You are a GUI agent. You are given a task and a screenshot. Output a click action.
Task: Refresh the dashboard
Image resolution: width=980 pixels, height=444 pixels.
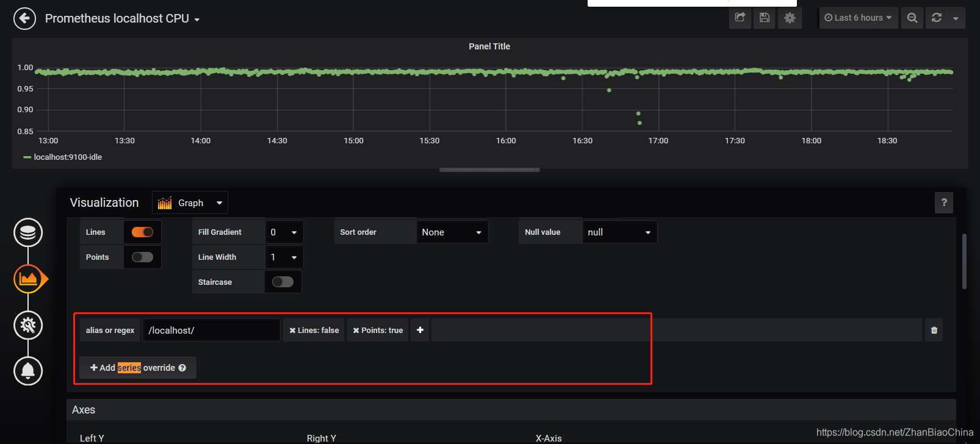tap(937, 18)
